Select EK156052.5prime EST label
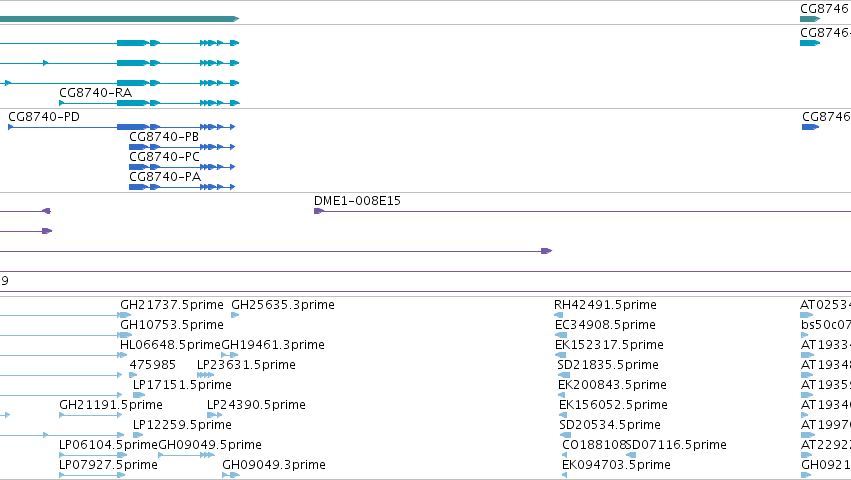 pyautogui.click(x=613, y=405)
